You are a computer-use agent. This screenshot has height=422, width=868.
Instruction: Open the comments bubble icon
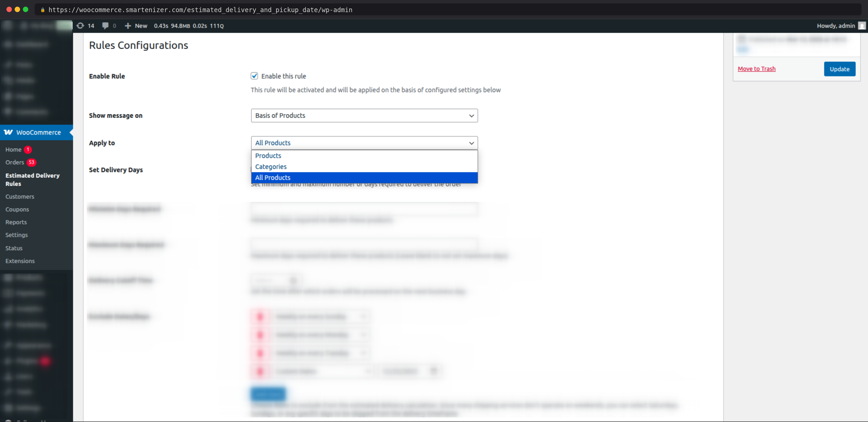(105, 26)
